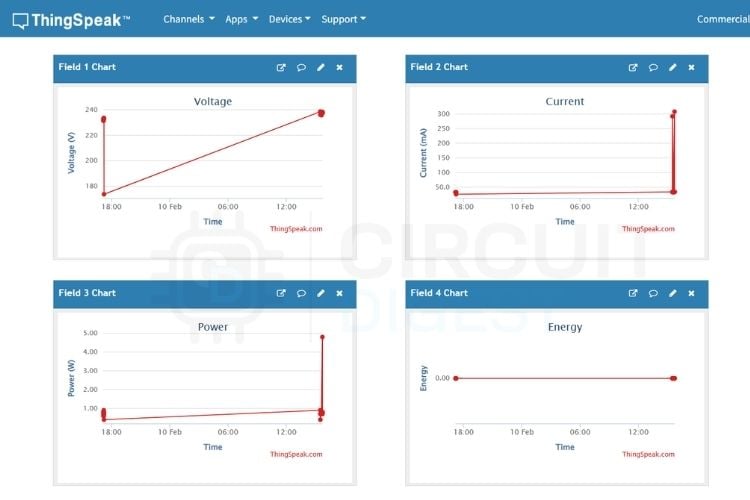The image size is (750, 500).
Task: Click the Voltage (V) axis label
Action: 71,153
